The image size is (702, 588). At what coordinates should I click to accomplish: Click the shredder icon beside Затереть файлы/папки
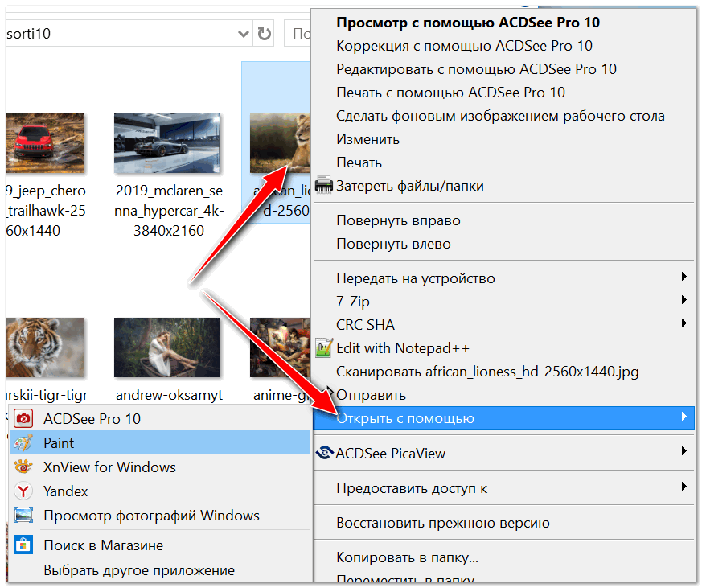(x=324, y=185)
